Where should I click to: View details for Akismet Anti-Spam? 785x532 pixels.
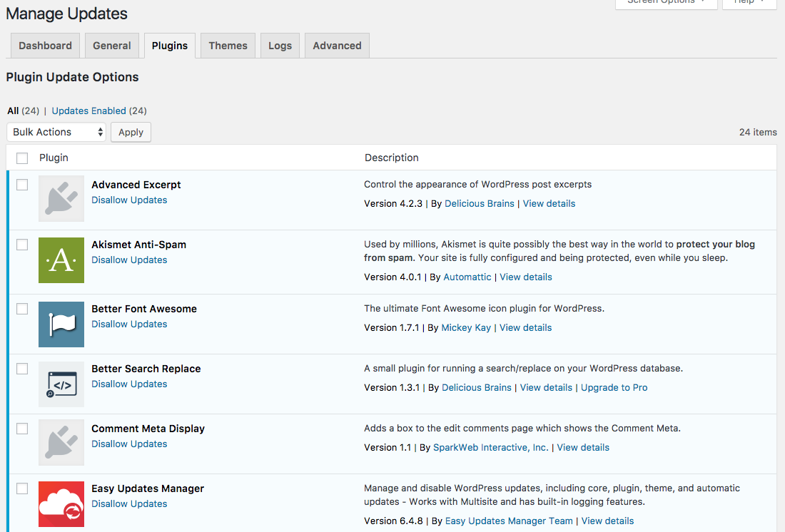click(x=526, y=277)
